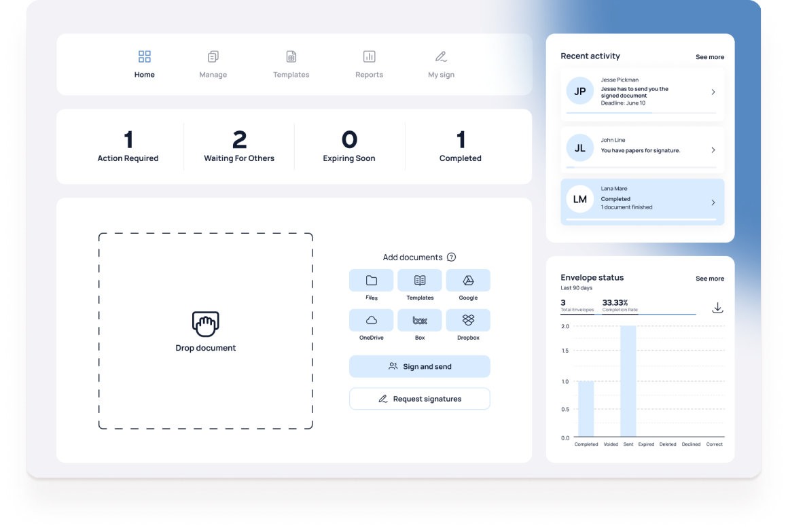Select the OneDrive source icon
This screenshot has height=532, width=788.
[x=371, y=320]
